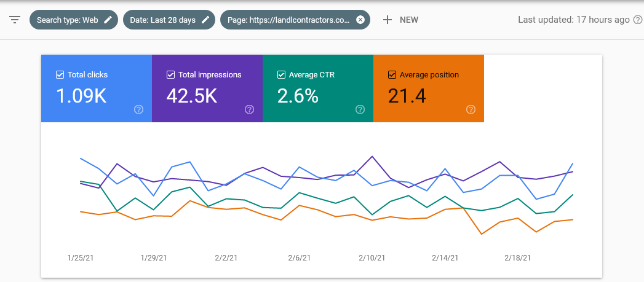The image size is (644, 282).
Task: Open the Search type: Web filter chip
Action: pyautogui.click(x=74, y=20)
